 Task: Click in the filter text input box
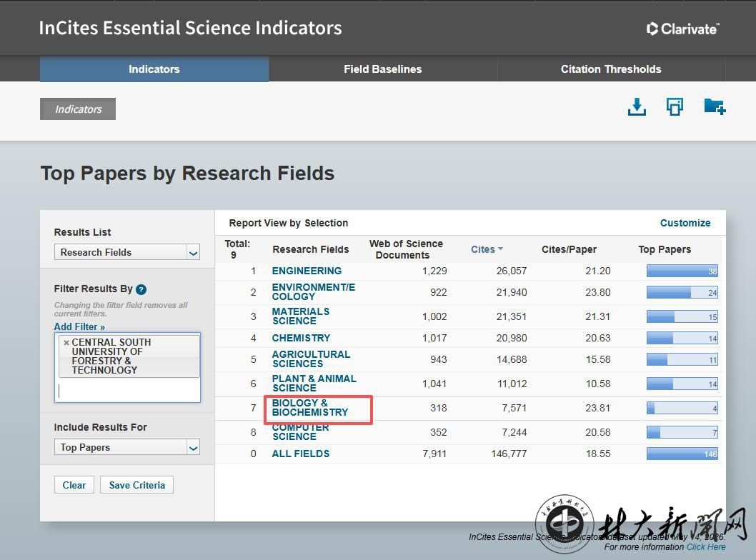pos(127,391)
